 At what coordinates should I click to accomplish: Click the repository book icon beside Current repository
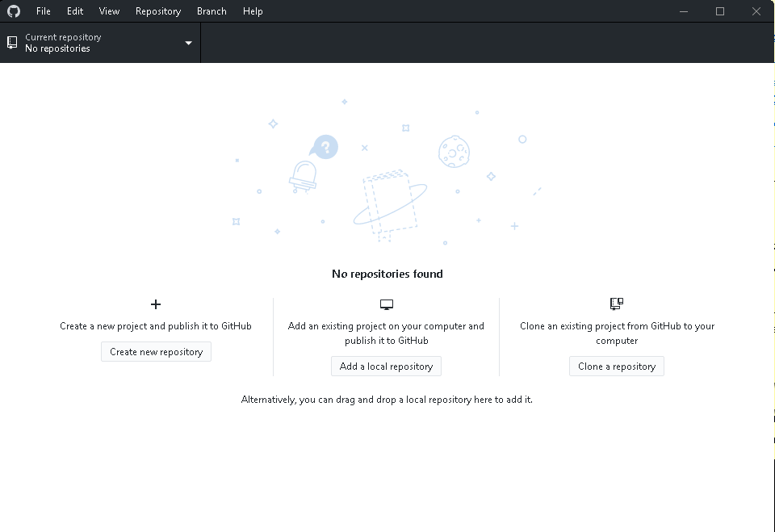tap(11, 42)
